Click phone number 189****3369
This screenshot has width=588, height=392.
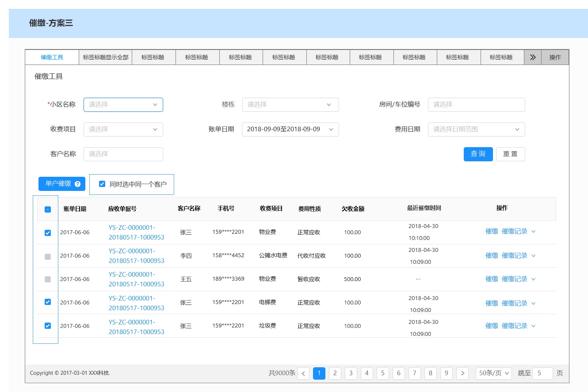[x=228, y=279]
